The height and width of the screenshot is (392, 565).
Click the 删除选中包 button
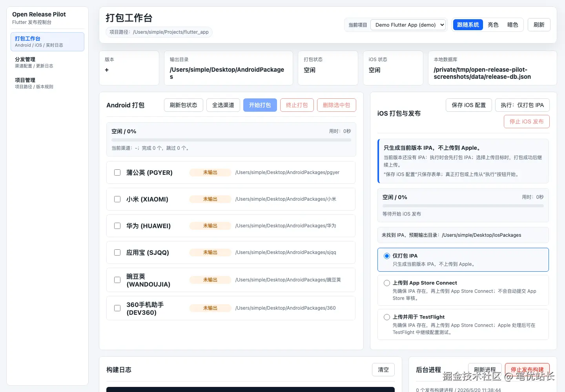(337, 105)
